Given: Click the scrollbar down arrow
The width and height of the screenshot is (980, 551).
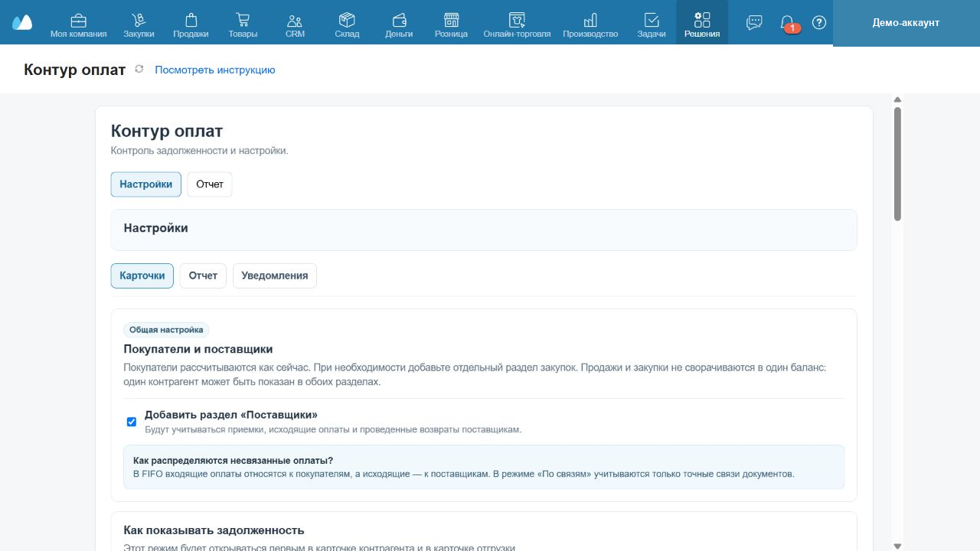Looking at the screenshot, I should click(897, 546).
